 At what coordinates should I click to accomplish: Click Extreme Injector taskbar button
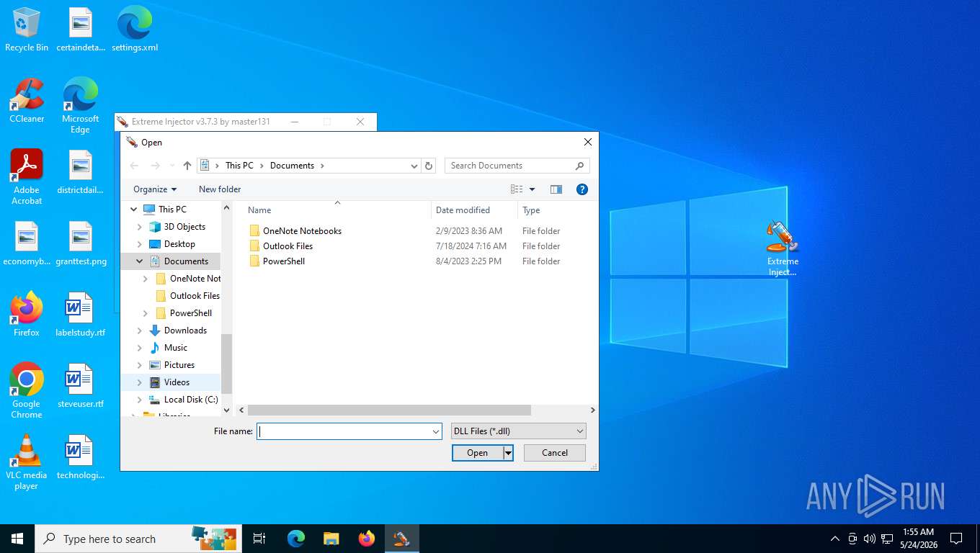click(x=401, y=539)
